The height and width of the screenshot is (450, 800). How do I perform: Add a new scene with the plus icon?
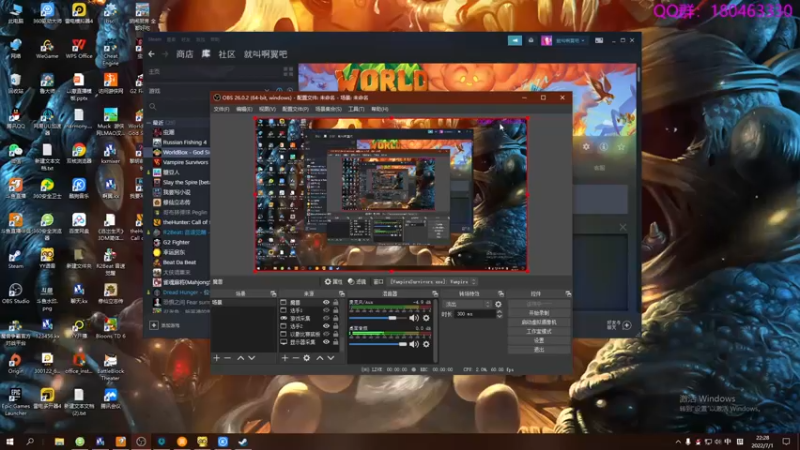coord(216,358)
